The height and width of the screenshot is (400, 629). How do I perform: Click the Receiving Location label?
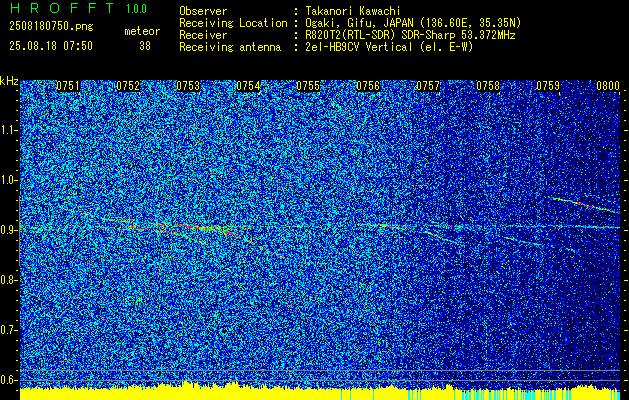pyautogui.click(x=233, y=23)
